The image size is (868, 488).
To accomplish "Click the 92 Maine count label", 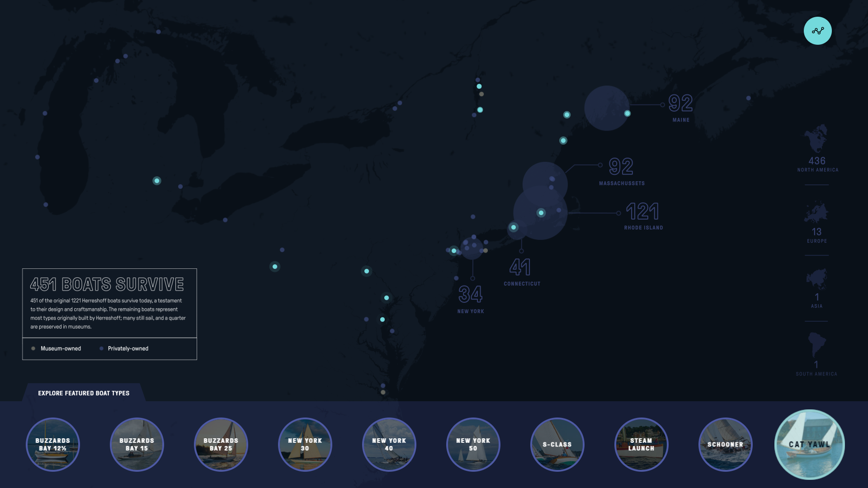I will tap(680, 103).
